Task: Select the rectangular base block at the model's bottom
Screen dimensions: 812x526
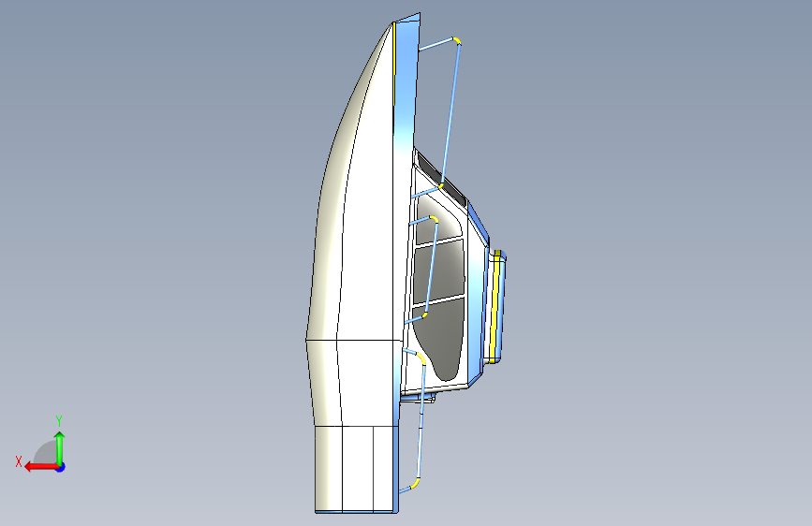Action: (356, 469)
